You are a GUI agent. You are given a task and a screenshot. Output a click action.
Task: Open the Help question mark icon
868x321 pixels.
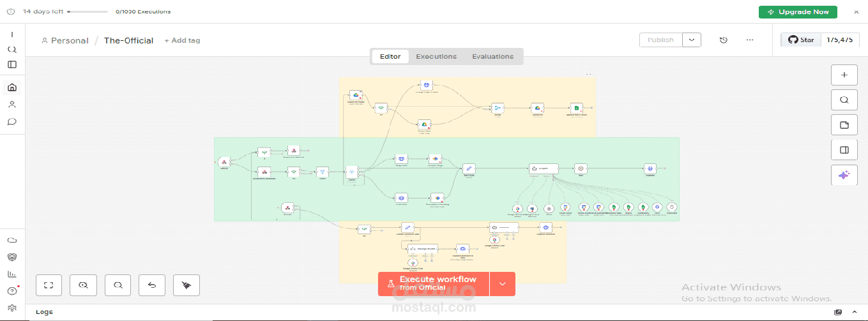click(x=12, y=292)
